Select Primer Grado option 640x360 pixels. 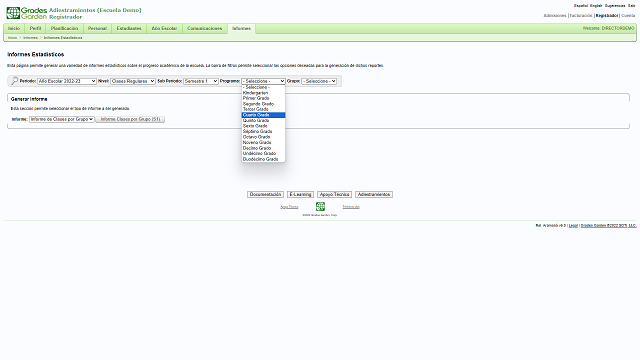pyautogui.click(x=263, y=98)
